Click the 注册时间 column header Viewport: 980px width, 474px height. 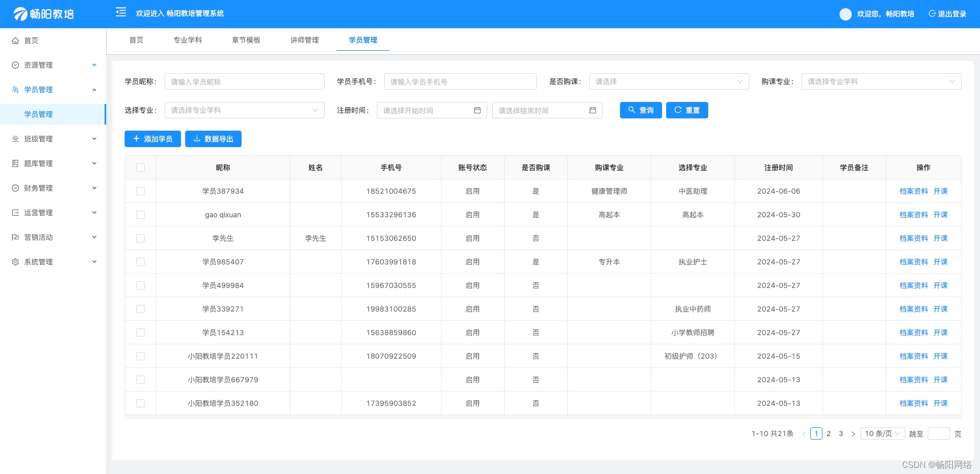778,168
